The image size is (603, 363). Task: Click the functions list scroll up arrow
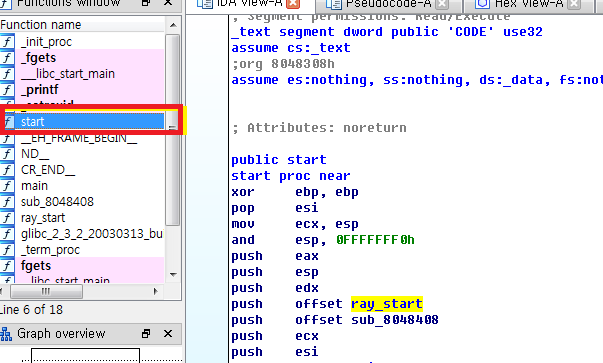tap(173, 25)
